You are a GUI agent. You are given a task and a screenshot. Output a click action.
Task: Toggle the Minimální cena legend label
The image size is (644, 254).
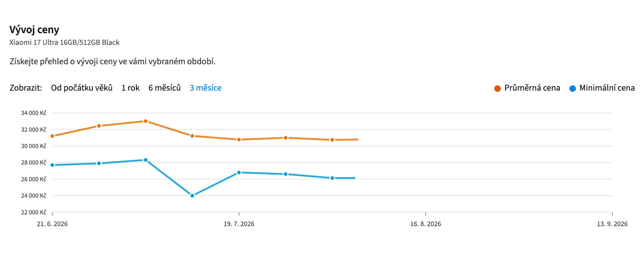point(607,88)
